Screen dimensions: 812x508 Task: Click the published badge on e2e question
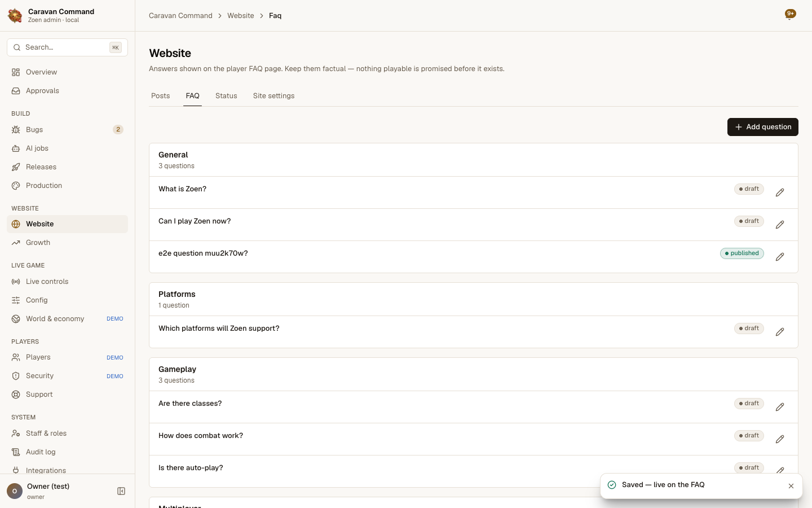[742, 253]
